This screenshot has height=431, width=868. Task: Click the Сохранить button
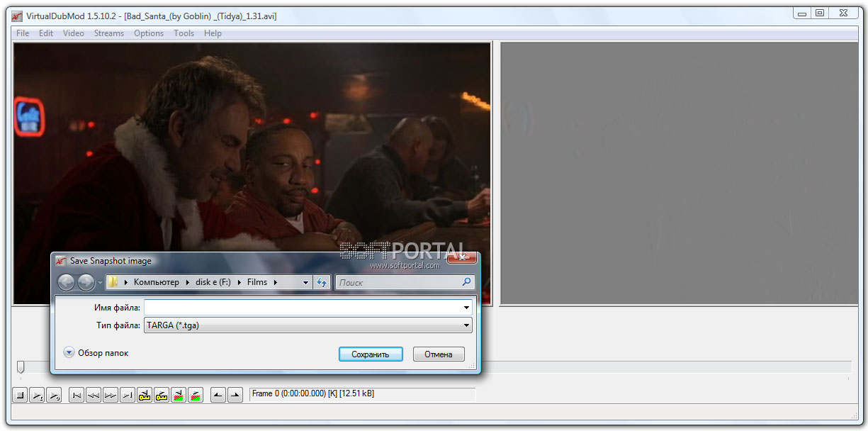tap(371, 354)
